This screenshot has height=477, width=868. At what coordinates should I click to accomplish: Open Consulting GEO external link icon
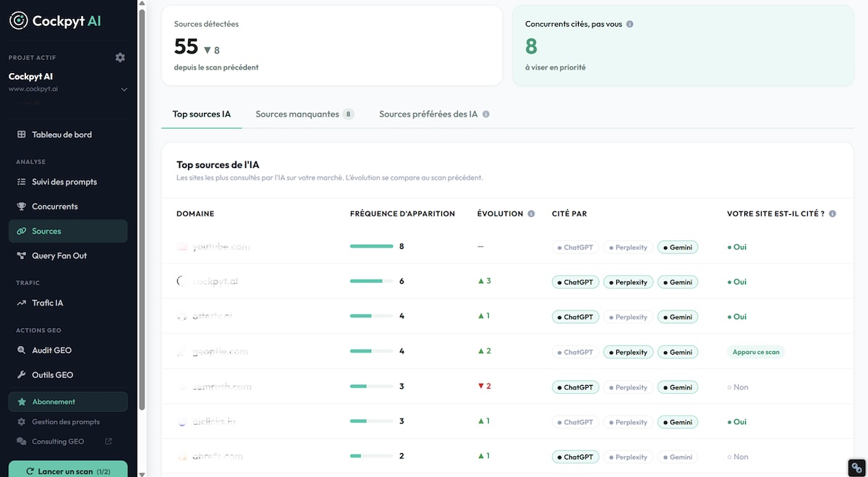[109, 442]
